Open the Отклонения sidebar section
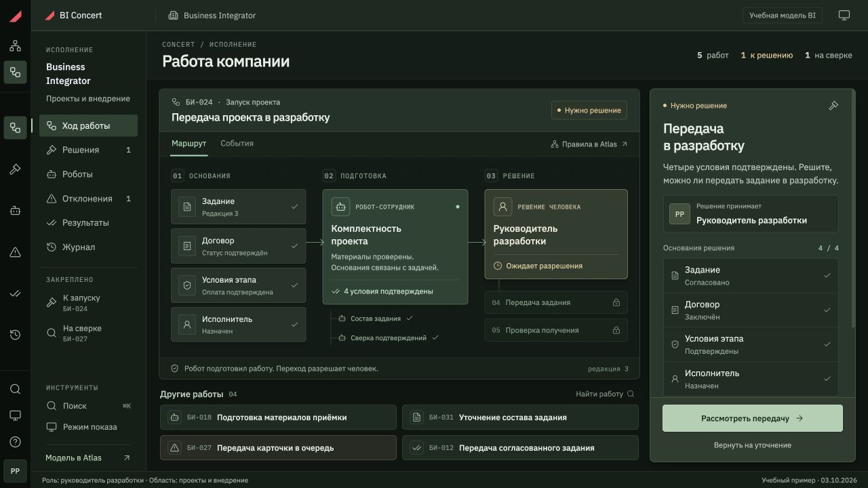 88,199
